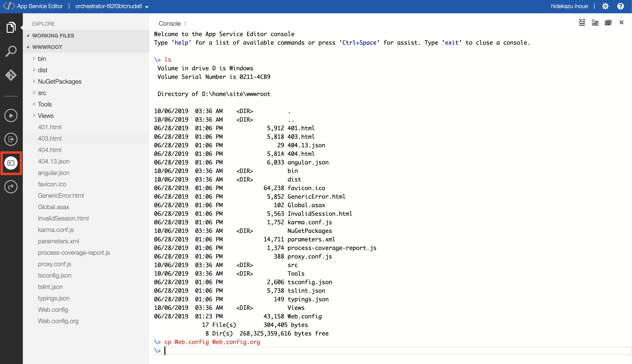Viewport: 632px width, 364px height.
Task: Click the Clear console icon
Action: point(582,23)
